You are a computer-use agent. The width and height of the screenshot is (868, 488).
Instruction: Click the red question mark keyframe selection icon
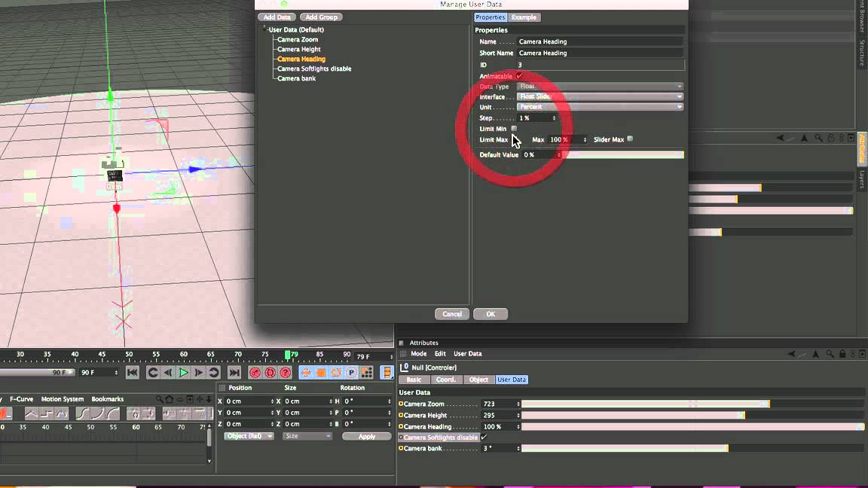pyautogui.click(x=285, y=373)
